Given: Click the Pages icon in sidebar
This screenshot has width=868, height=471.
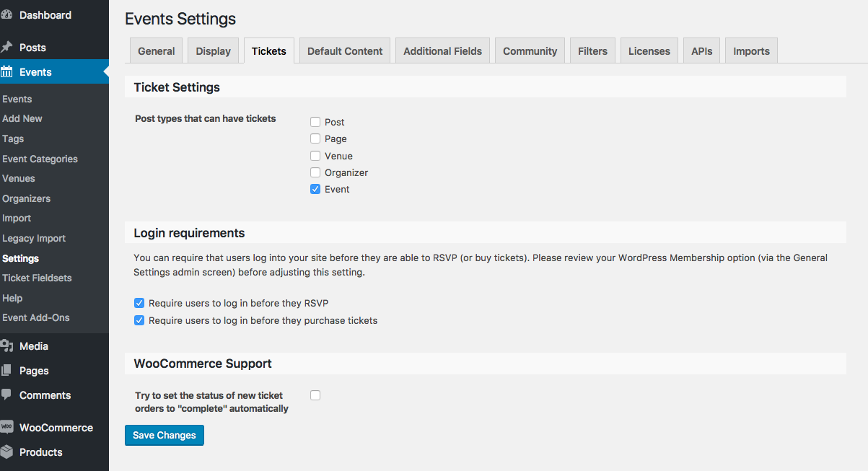Looking at the screenshot, I should (6, 371).
